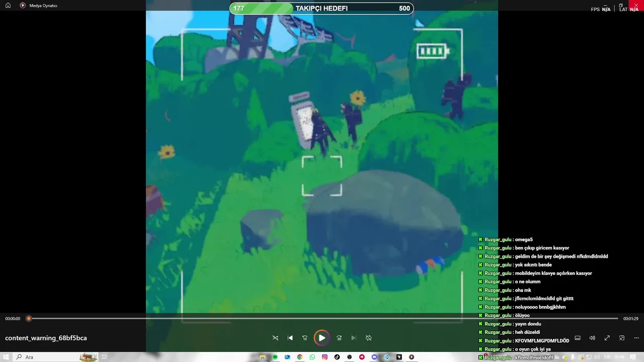This screenshot has width=644, height=362.
Task: Go to the next track
Action: 354,338
